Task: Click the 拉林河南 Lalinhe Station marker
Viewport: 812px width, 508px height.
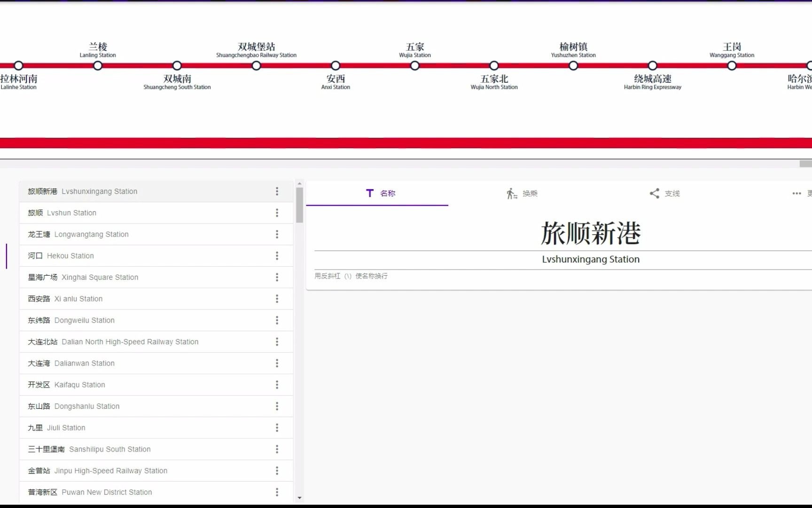Action: [18, 65]
